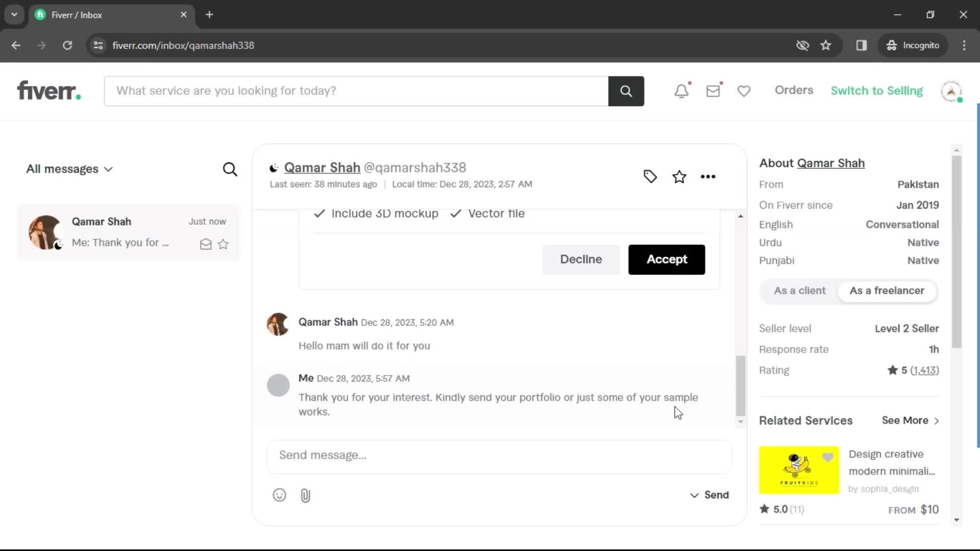This screenshot has width=980, height=551.
Task: Search conversations with the inbox magnifier
Action: tap(230, 169)
